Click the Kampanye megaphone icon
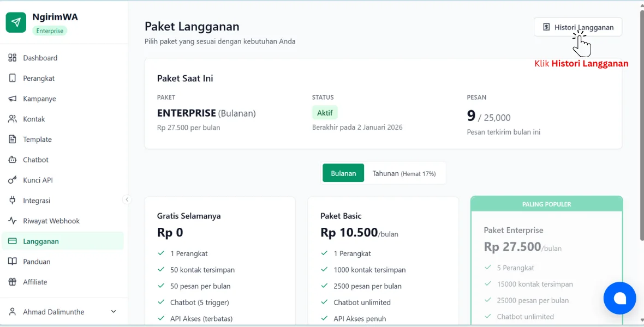 point(13,99)
